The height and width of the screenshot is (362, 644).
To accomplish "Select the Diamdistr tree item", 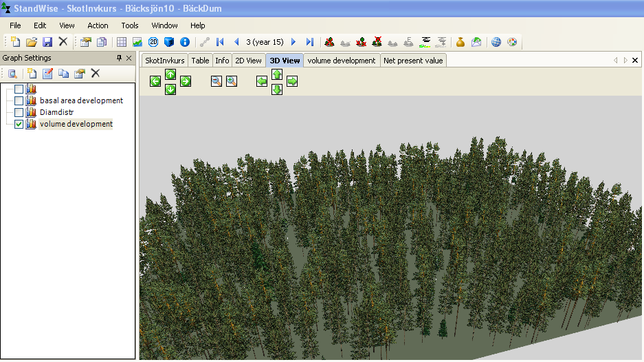I will [56, 112].
